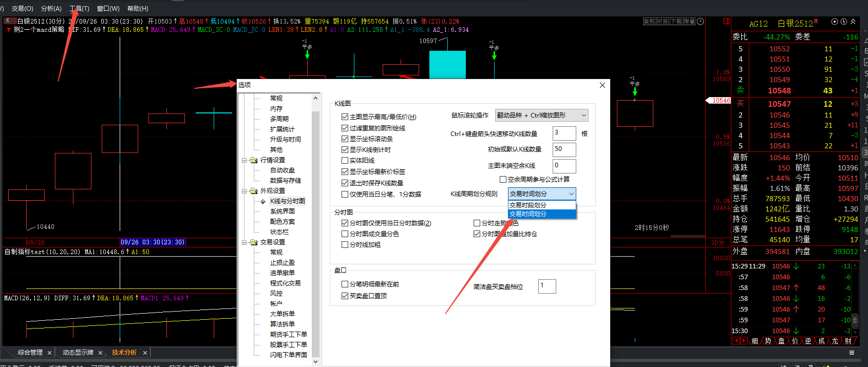Click the red split-panel icon above price axis
The height and width of the screenshot is (367, 868).
point(726,22)
